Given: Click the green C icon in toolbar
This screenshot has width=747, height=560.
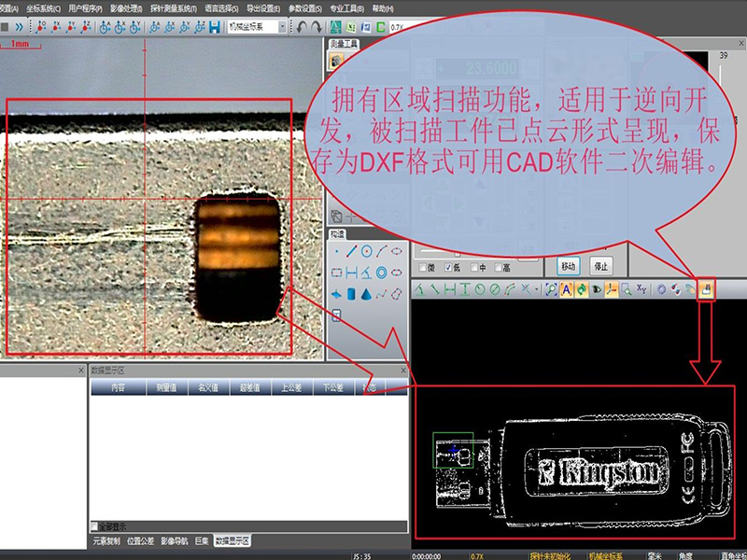Looking at the screenshot, I should [x=381, y=27].
